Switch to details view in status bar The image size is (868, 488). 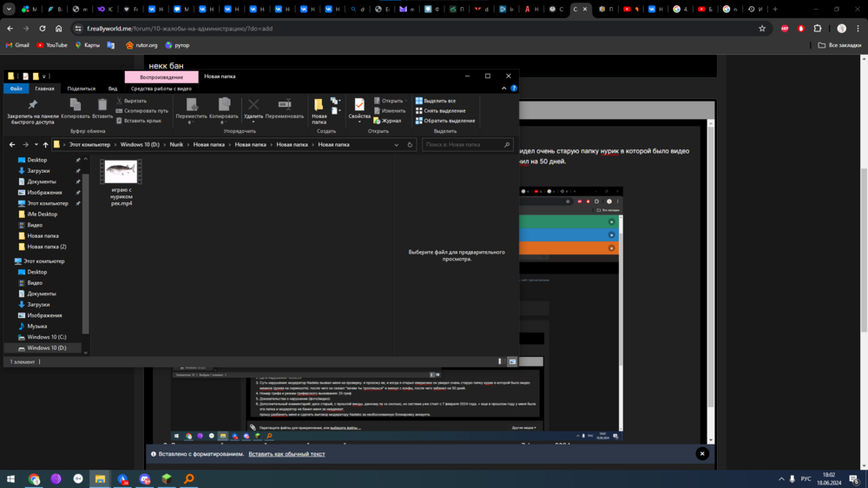coord(501,362)
